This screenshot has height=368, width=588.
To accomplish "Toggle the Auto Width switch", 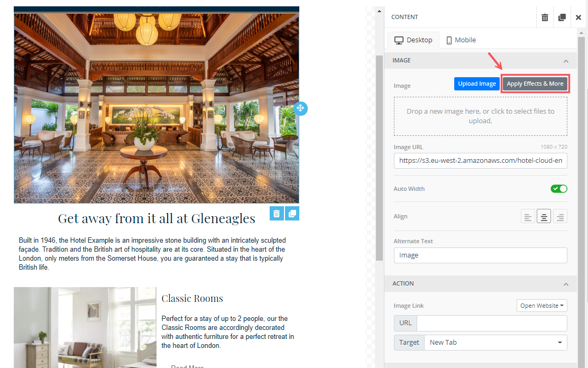I will 559,189.
